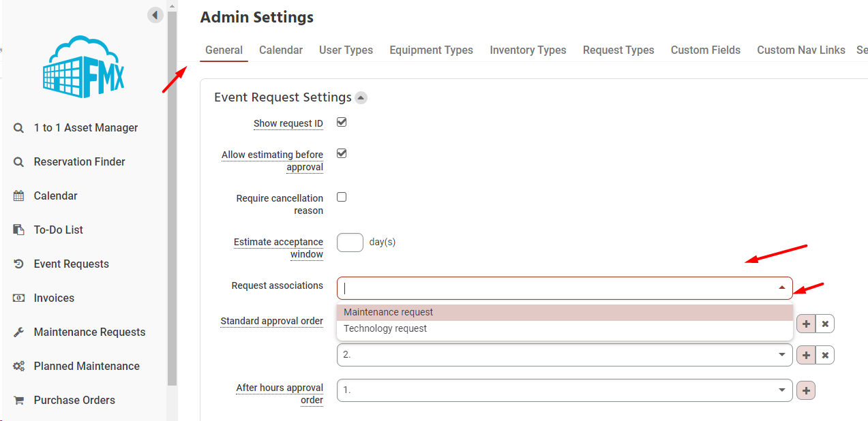Go to Reservation Finder

point(80,161)
